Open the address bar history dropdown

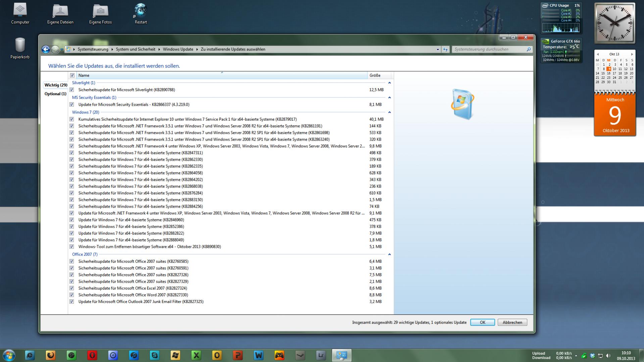coord(438,49)
